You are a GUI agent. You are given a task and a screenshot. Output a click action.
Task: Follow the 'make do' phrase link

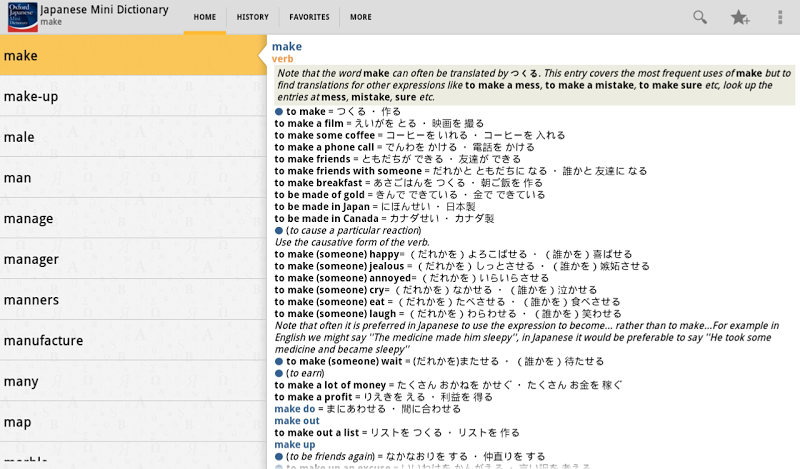[x=295, y=409]
